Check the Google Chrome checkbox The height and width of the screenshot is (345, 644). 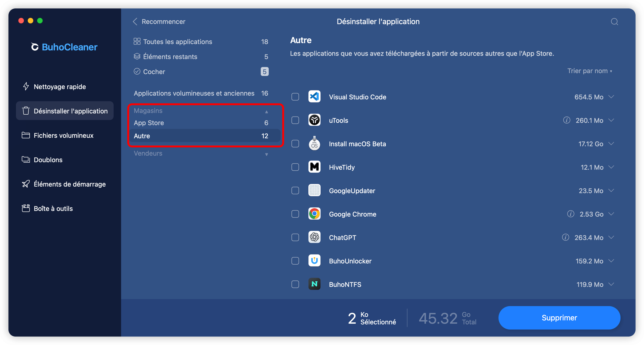(x=295, y=214)
